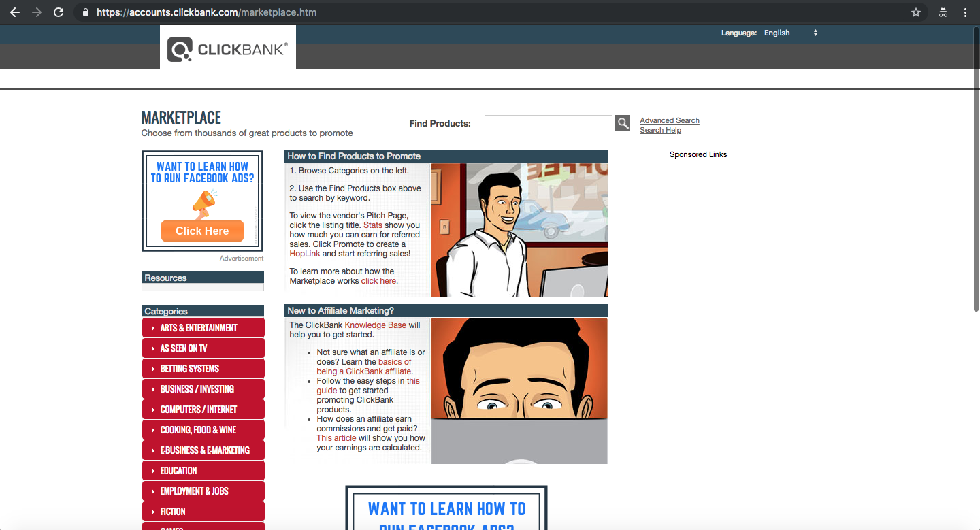The width and height of the screenshot is (980, 530).
Task: Click the Stats link in the instructions
Action: coord(373,225)
